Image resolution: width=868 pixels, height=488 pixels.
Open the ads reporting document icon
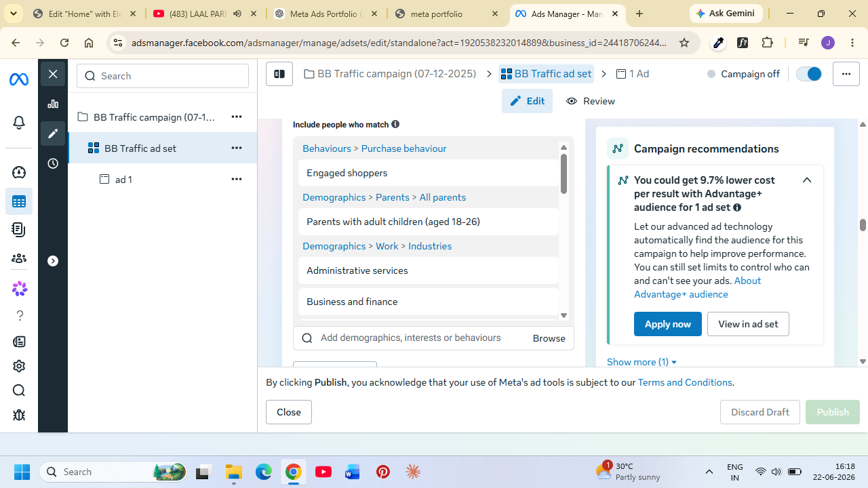tap(19, 230)
